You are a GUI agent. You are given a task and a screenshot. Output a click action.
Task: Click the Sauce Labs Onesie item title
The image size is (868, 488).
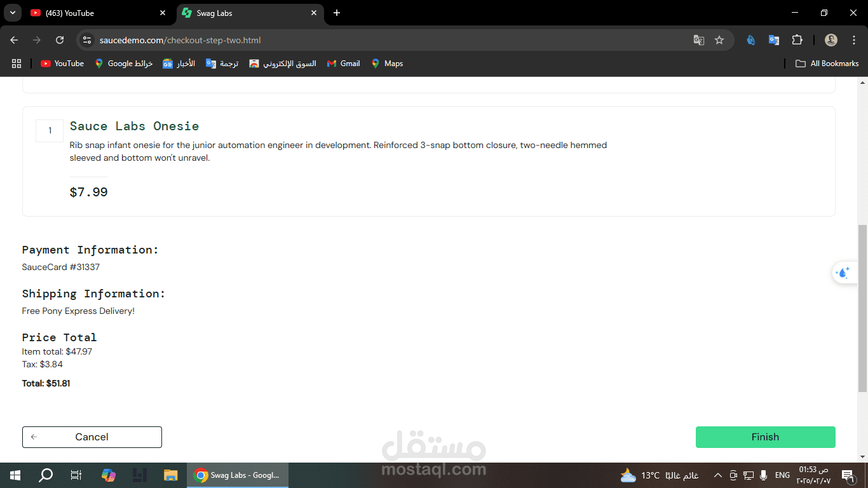click(x=134, y=126)
